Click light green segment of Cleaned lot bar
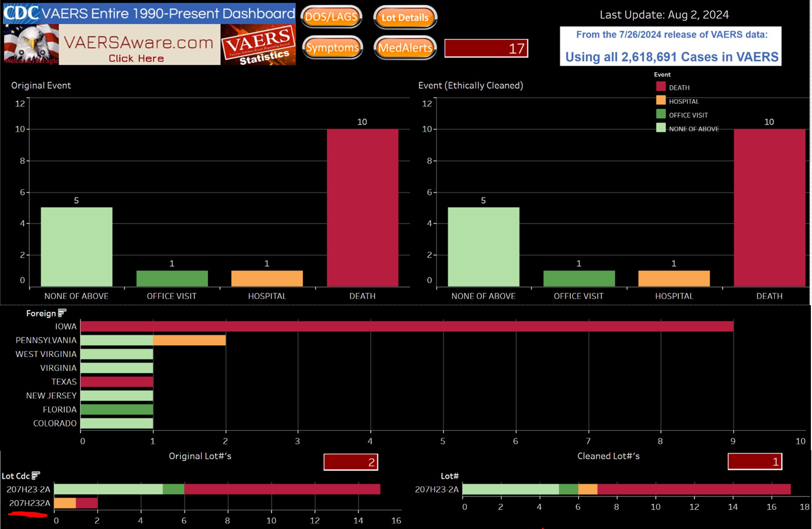Screen dimensions: 812x529 pos(510,489)
